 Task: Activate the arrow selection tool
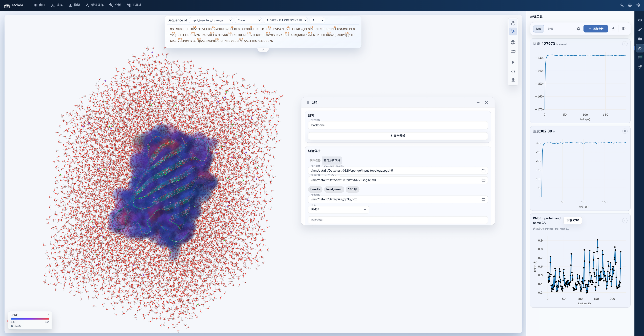click(513, 32)
